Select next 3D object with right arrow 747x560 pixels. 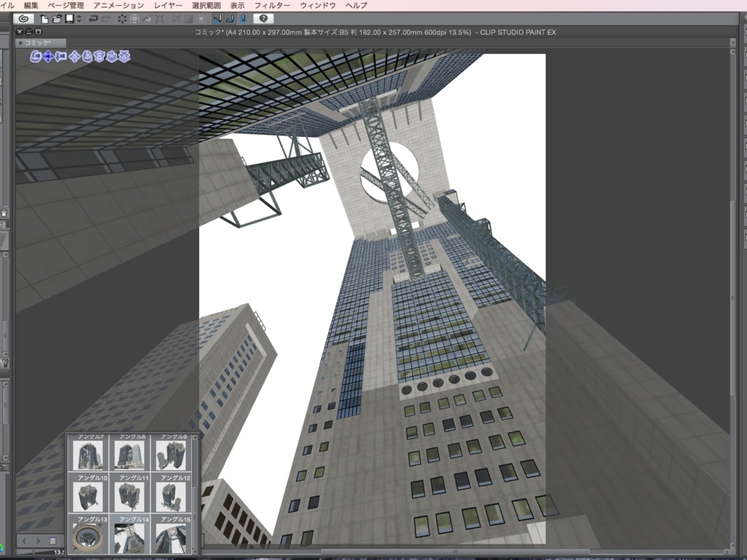pyautogui.click(x=39, y=540)
